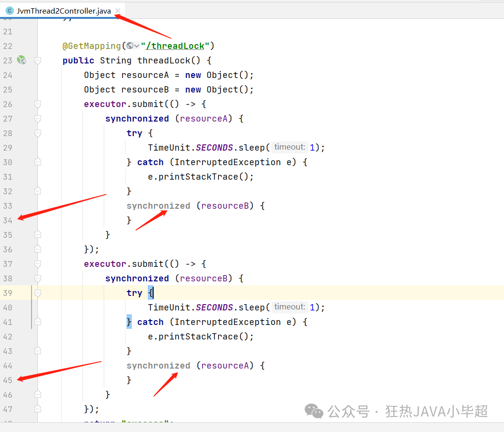This screenshot has height=432, width=504.
Task: Click the executor field on line 26
Action: (105, 104)
